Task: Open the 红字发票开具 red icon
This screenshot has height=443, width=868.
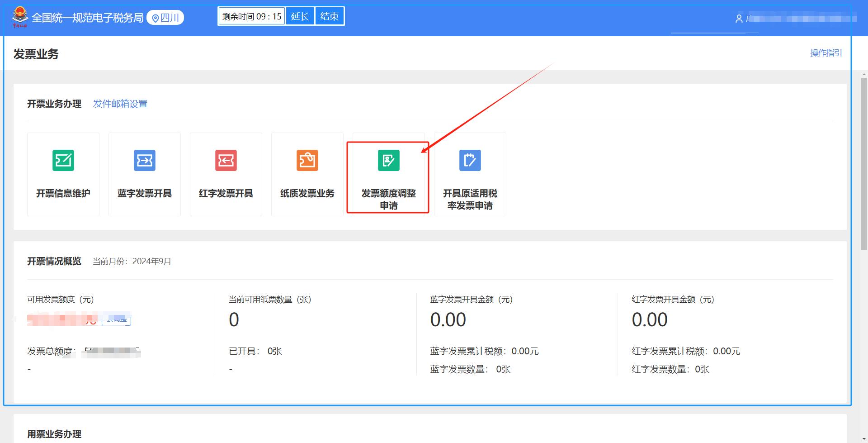Action: click(226, 161)
